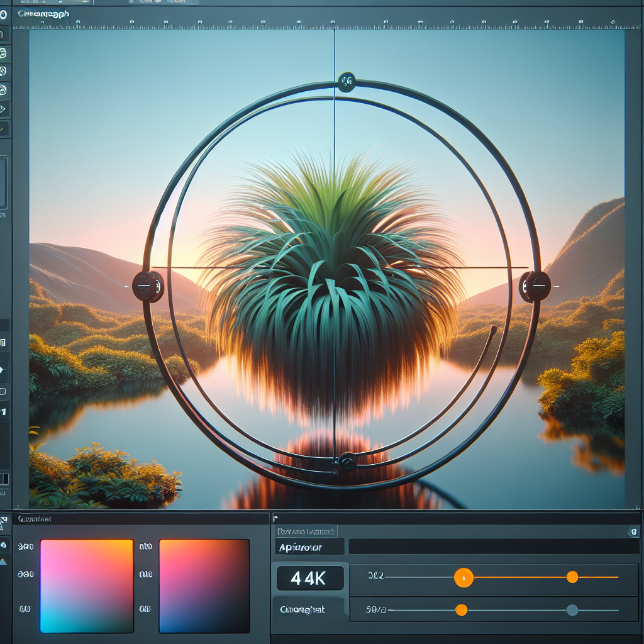Pick a color in the left pink-cyan gradient swatch

coord(87,586)
